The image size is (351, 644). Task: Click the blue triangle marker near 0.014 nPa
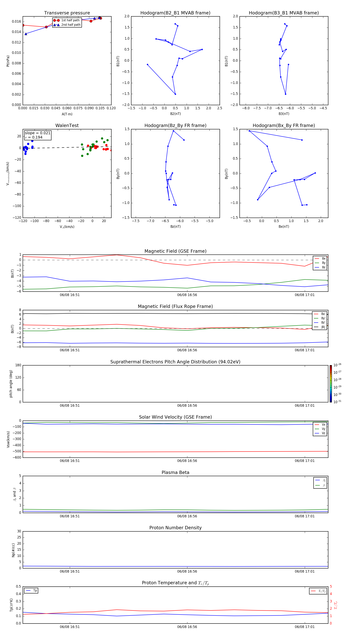pyautogui.click(x=26, y=34)
